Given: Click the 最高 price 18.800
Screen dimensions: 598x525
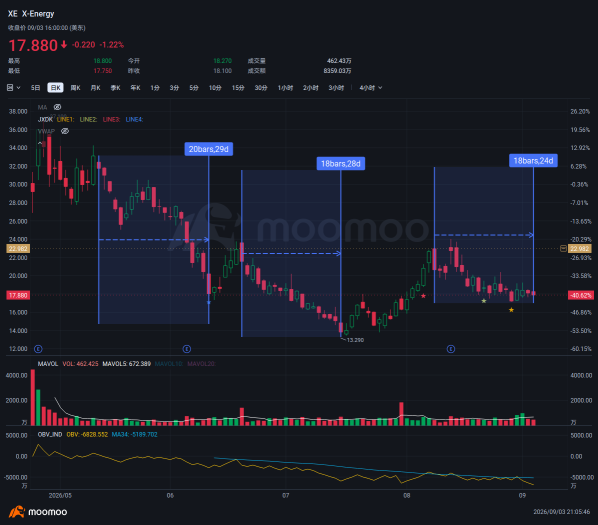Looking at the screenshot, I should click(103, 61).
